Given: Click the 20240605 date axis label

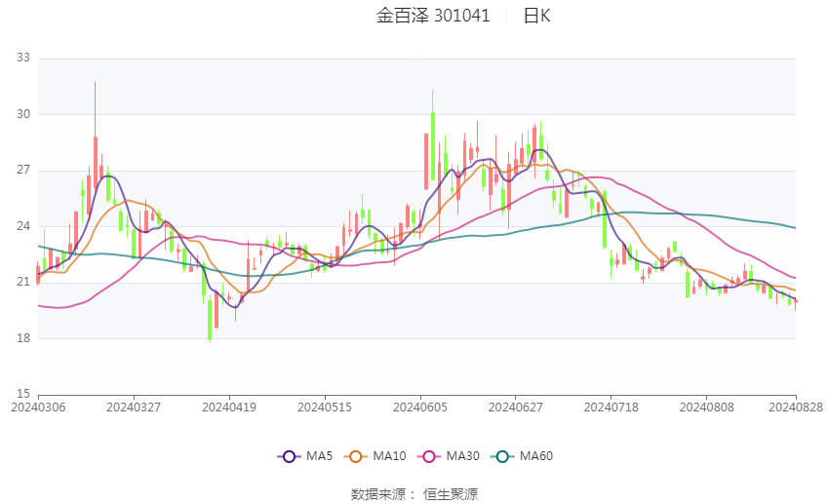Looking at the screenshot, I should point(420,407).
